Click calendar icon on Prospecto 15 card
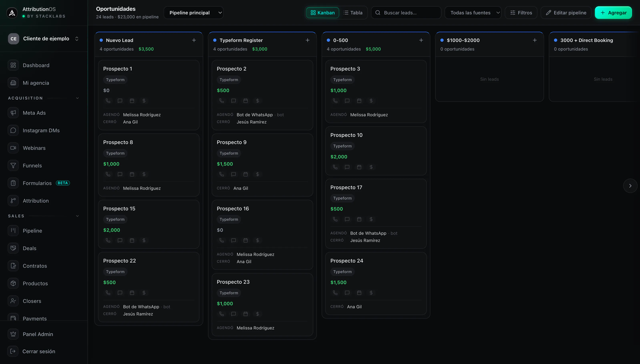This screenshot has height=364, width=640. coord(132,240)
